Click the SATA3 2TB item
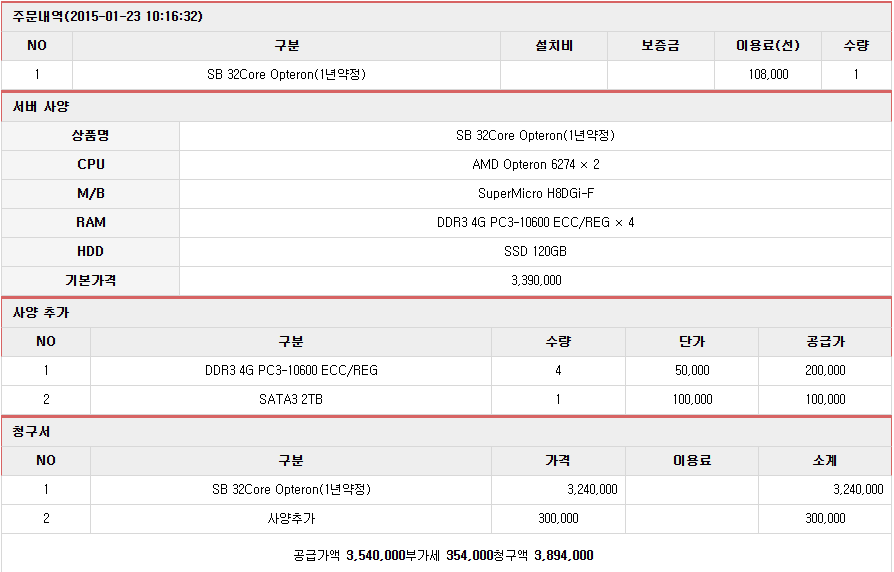The width and height of the screenshot is (894, 572). 291,400
